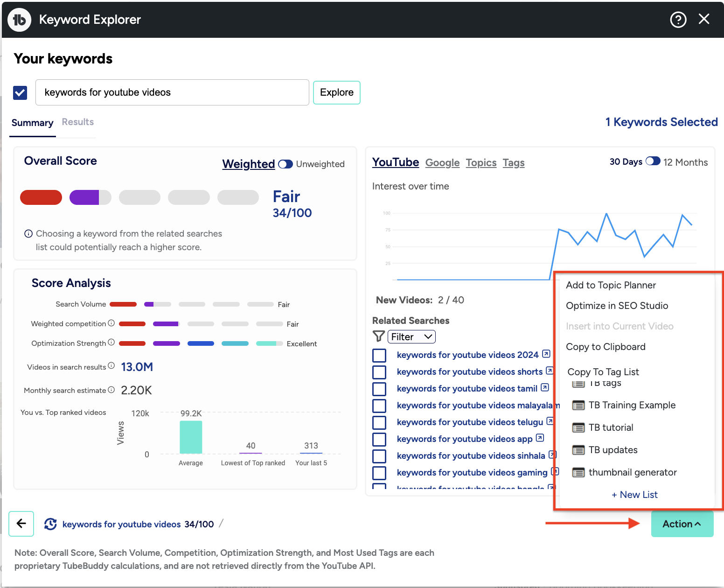
Task: Open external link icon for 'videos telugu' keyword
Action: 550,421
